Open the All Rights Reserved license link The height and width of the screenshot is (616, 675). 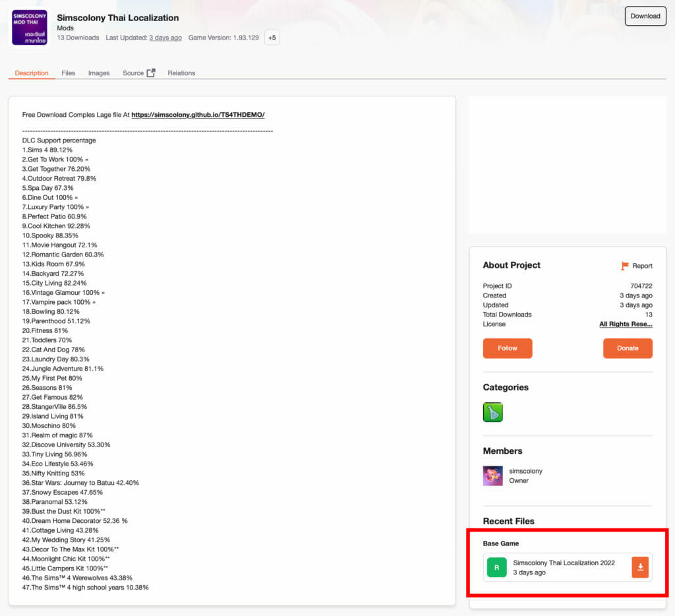click(626, 324)
